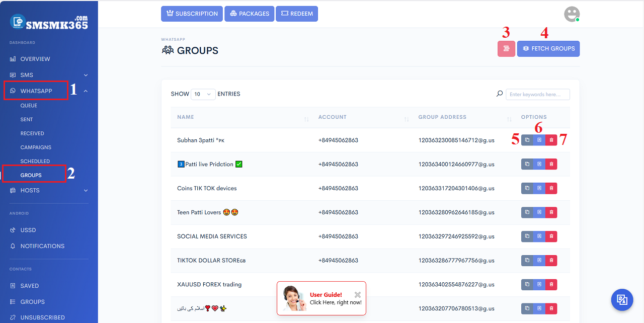Expand the Hosts sidebar menu

(49, 190)
